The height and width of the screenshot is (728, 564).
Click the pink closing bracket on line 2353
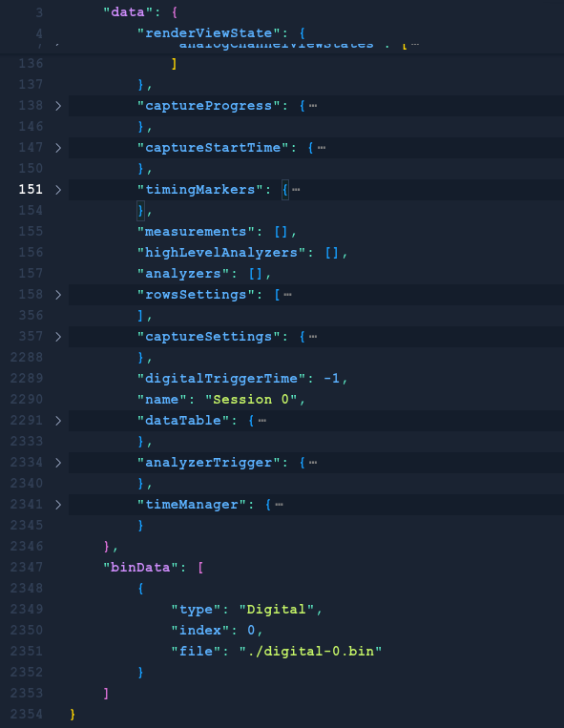coord(106,694)
